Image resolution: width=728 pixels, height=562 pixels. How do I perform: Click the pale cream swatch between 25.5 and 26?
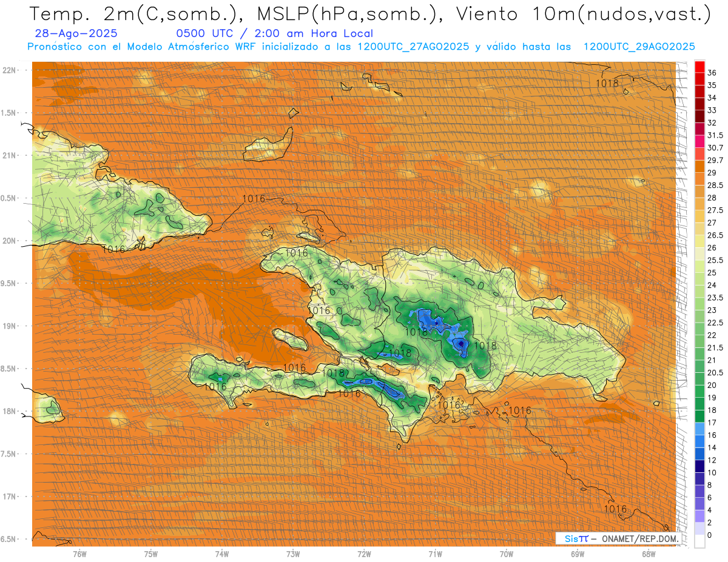point(699,254)
